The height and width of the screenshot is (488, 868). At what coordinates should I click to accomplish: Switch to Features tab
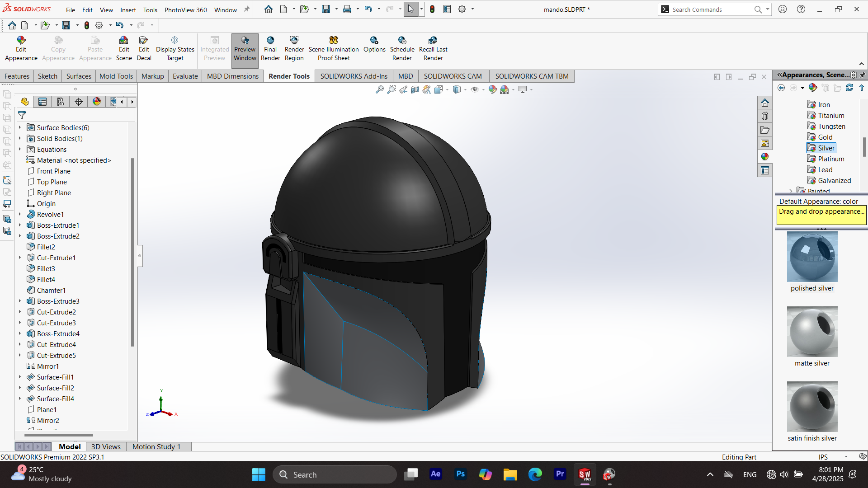click(17, 76)
